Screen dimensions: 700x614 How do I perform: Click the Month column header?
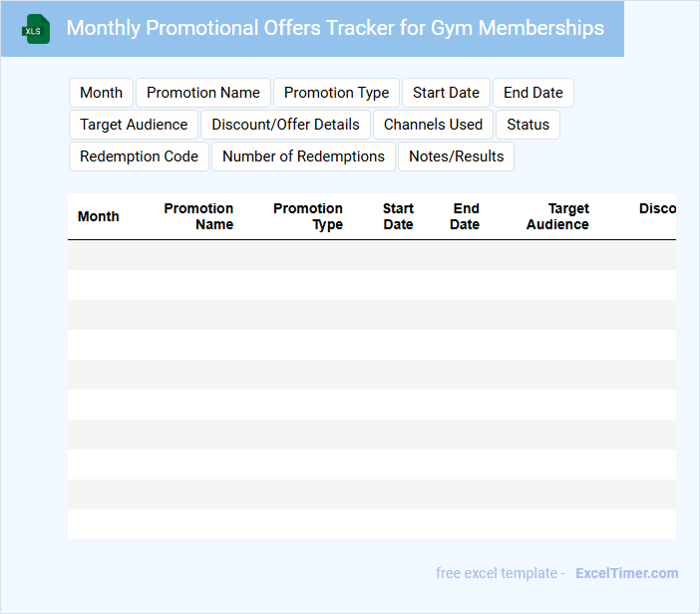click(98, 216)
